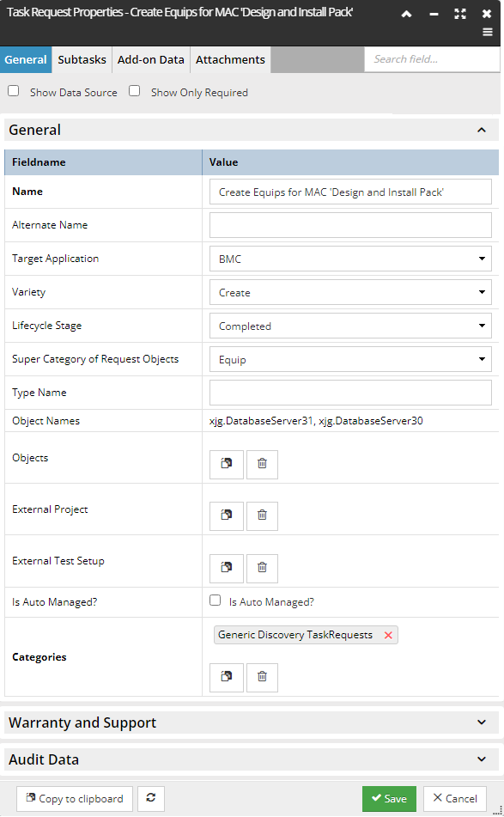Screen dimensions: 504x817
Task: Click the Categories browse icon
Action: click(x=227, y=677)
